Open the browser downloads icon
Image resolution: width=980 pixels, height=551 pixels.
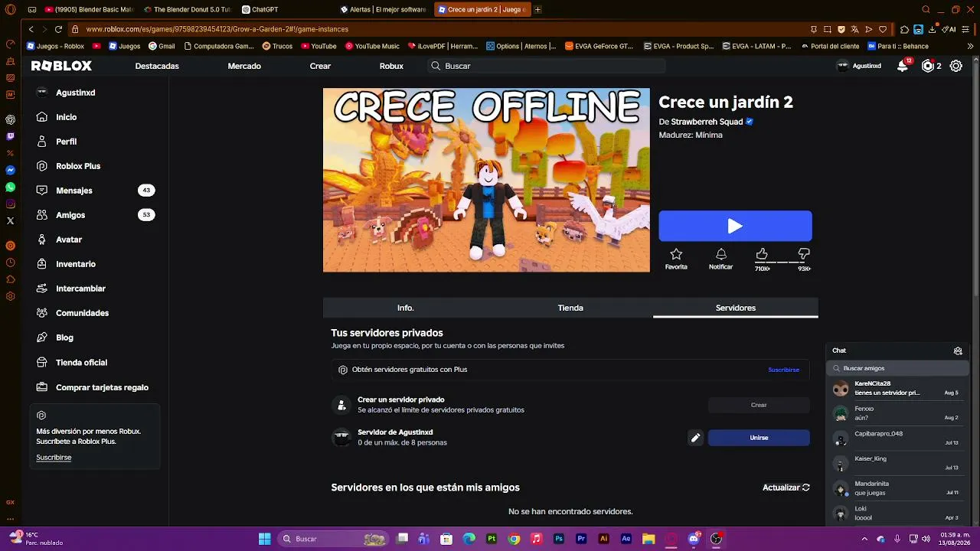pyautogui.click(x=933, y=29)
